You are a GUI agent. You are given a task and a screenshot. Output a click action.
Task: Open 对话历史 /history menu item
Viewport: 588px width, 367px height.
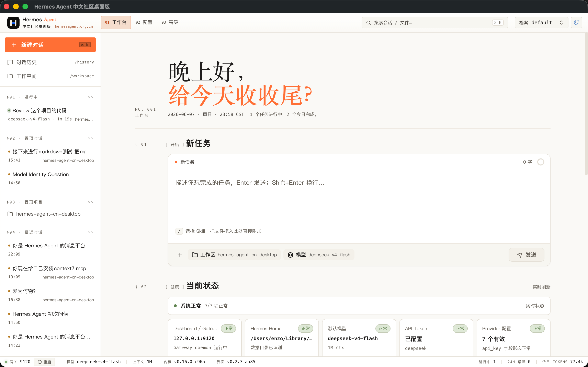50,62
